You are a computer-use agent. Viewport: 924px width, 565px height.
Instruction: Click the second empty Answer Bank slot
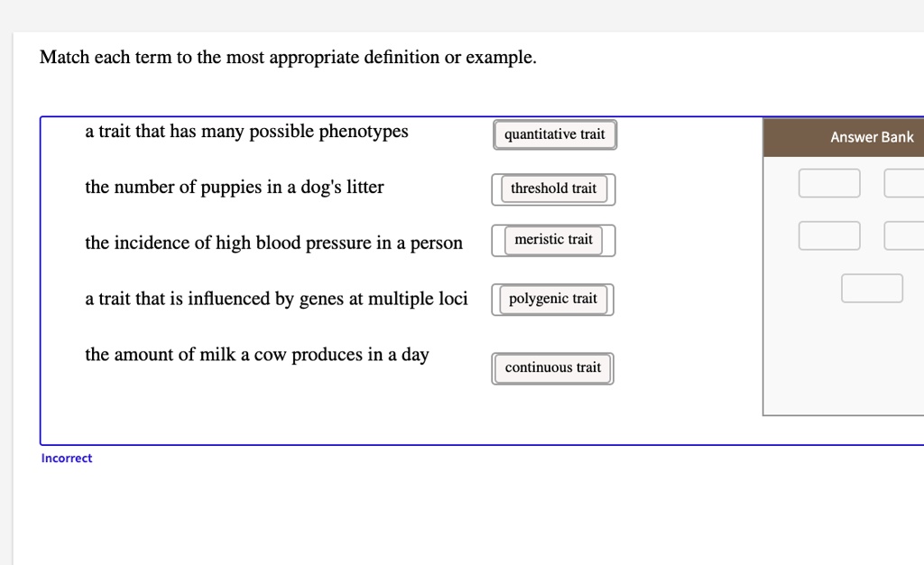[911, 182]
